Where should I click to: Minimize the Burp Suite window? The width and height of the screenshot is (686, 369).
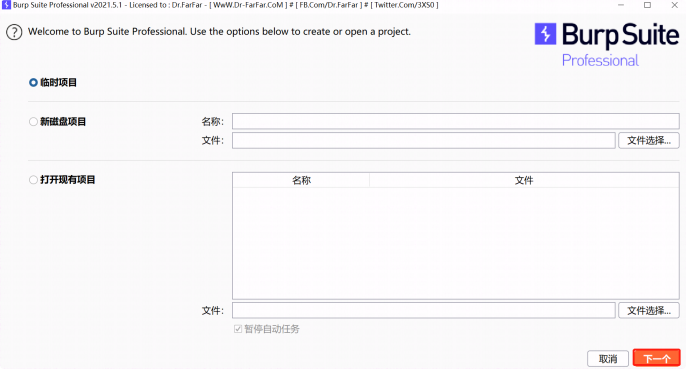pyautogui.click(x=621, y=5)
